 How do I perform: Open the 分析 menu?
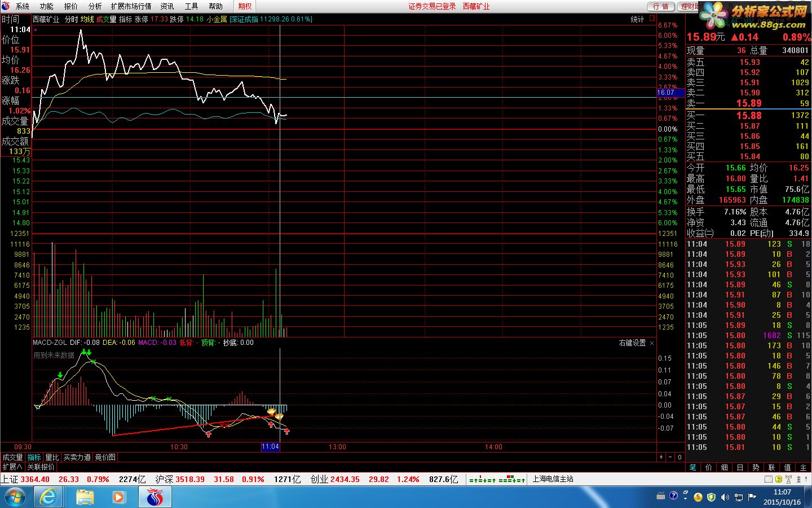click(x=95, y=6)
